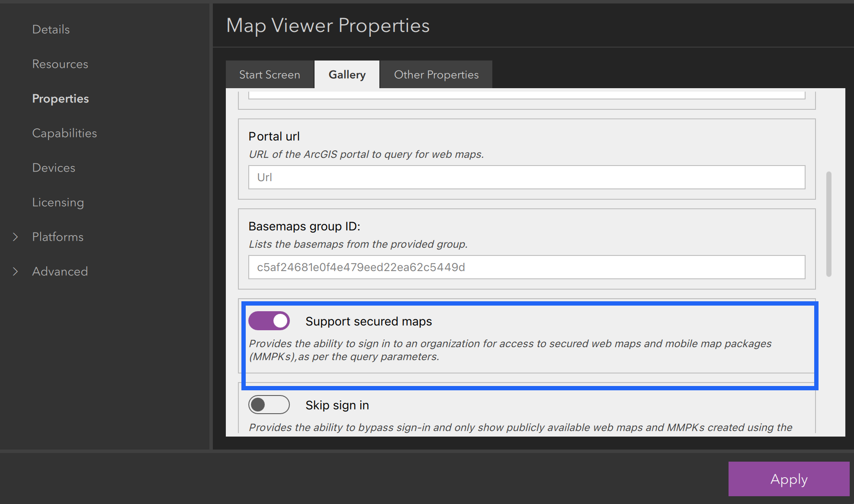Screen dimensions: 854x504
Task: Select the Properties sidebar entry
Action: 60,98
